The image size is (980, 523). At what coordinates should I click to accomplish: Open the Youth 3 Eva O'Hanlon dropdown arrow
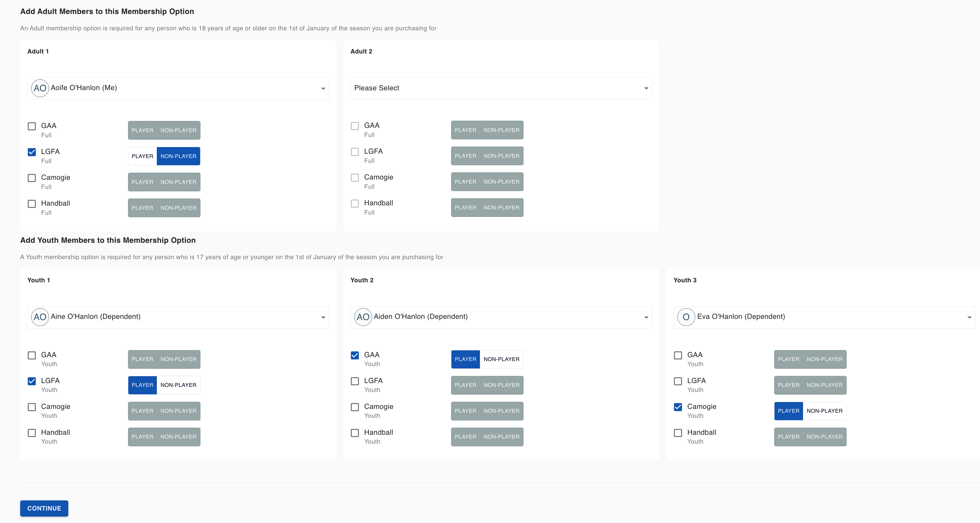(x=969, y=317)
